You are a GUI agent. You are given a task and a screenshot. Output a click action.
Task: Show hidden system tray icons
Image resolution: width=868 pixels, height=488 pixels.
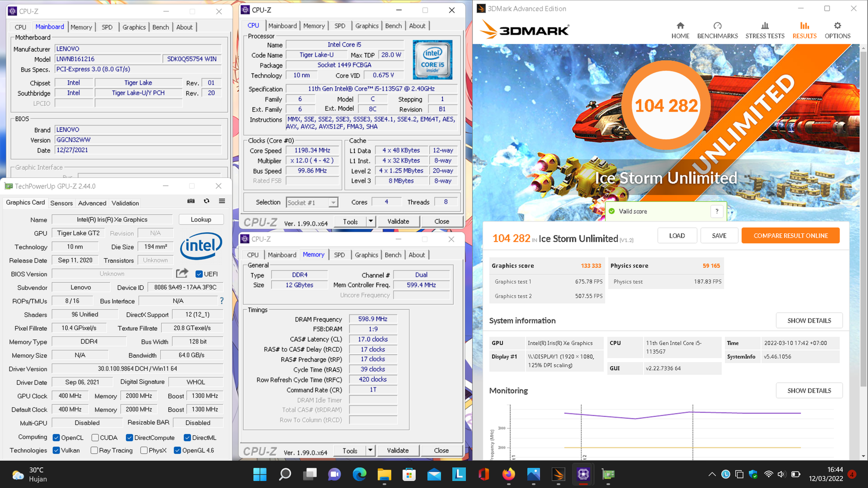[712, 474]
